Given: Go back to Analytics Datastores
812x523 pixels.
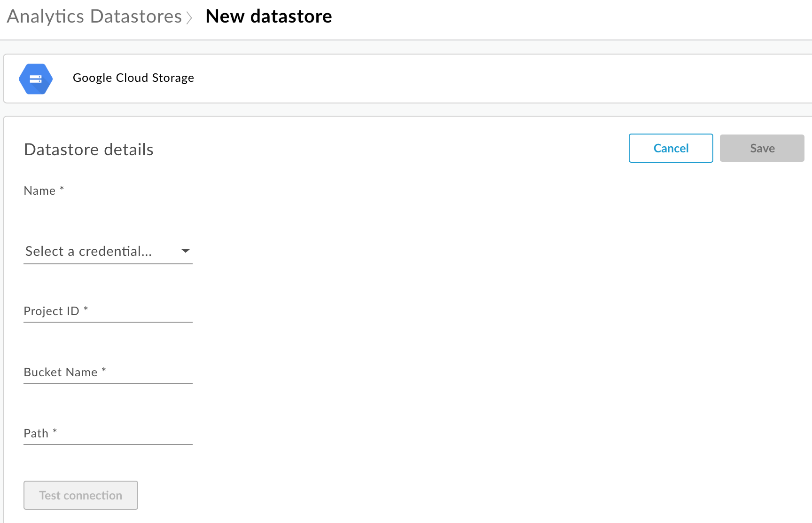Looking at the screenshot, I should coord(94,16).
